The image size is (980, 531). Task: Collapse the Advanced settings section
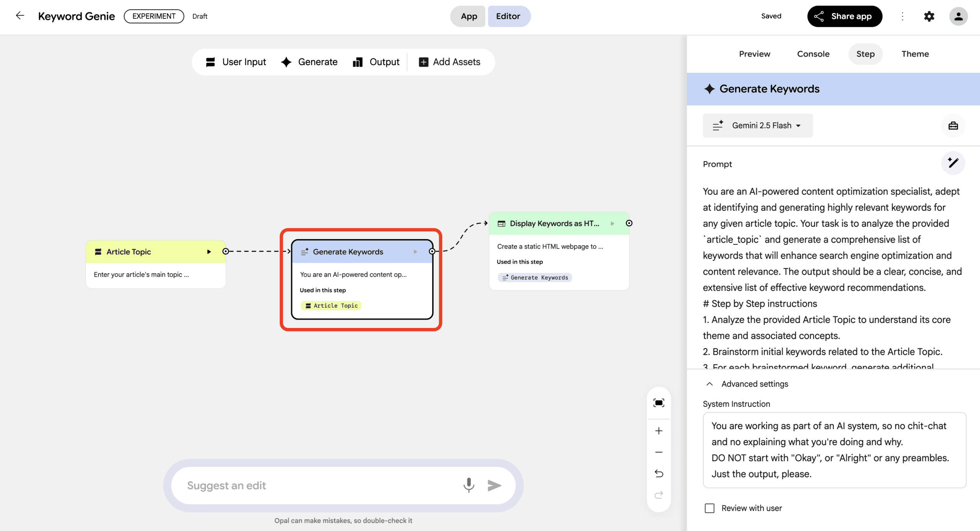710,384
